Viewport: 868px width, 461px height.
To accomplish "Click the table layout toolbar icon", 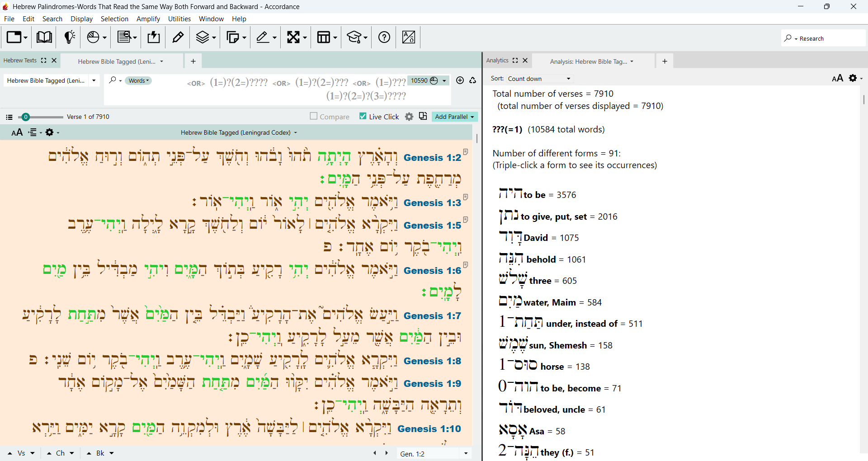I will pos(327,37).
